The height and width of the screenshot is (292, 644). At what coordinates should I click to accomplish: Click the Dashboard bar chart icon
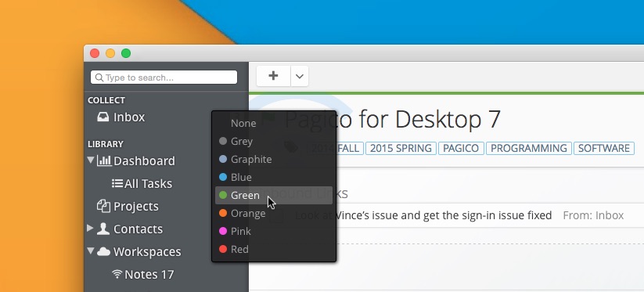(104, 160)
